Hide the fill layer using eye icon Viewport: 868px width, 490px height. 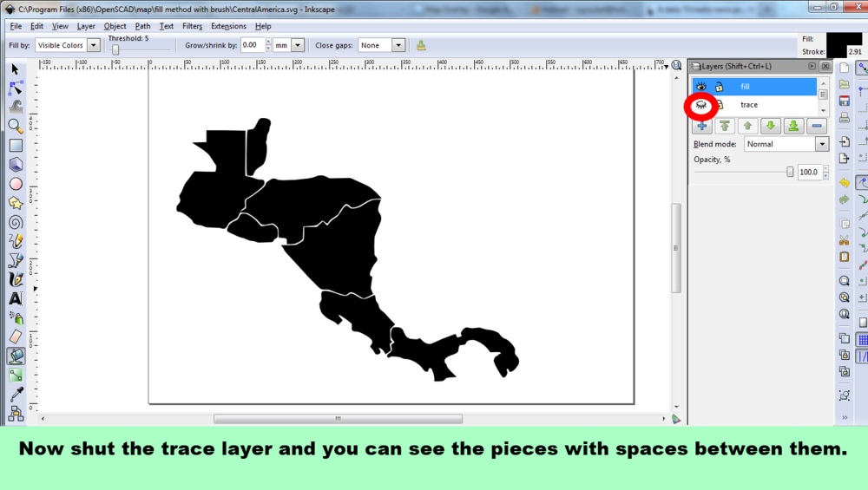point(701,87)
